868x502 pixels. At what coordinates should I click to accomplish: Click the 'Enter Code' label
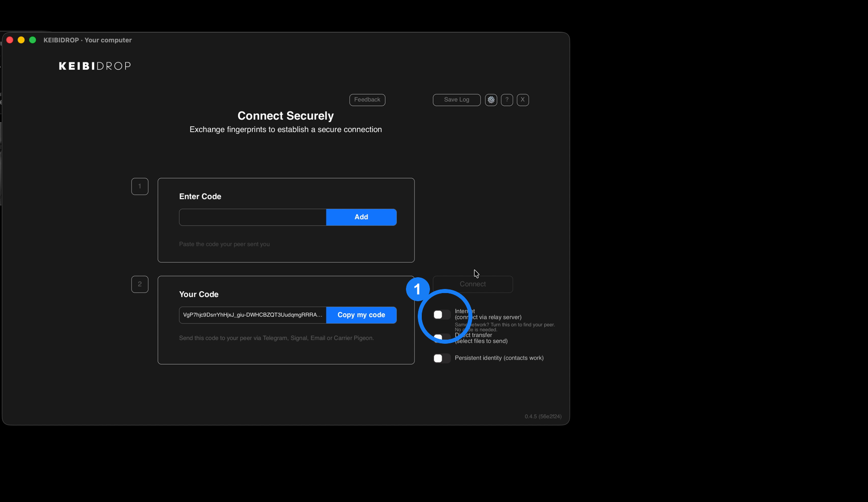200,196
